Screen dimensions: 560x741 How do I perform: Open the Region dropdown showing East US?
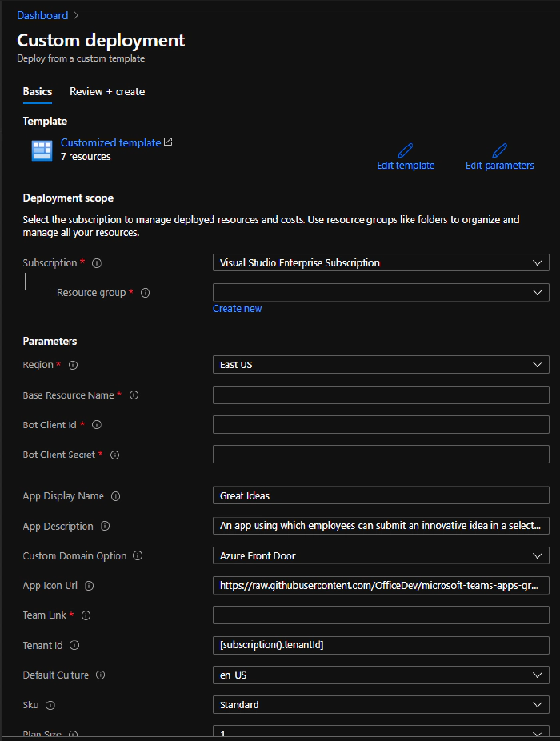tap(381, 365)
